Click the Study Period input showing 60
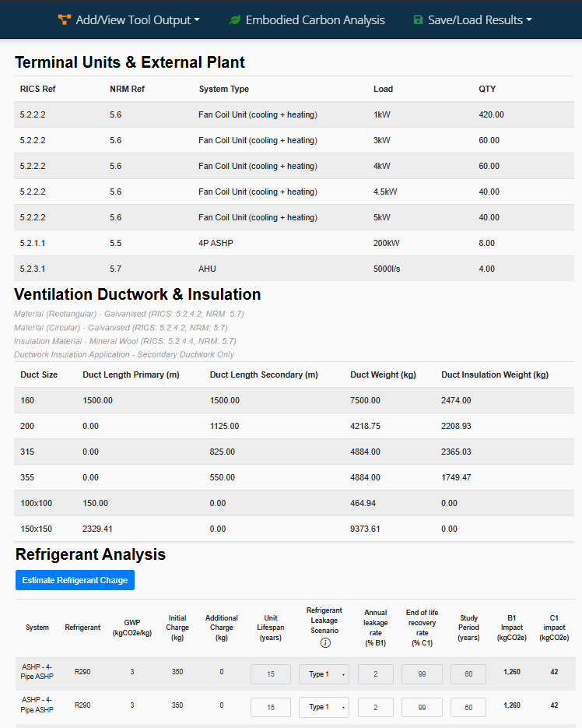 [468, 673]
